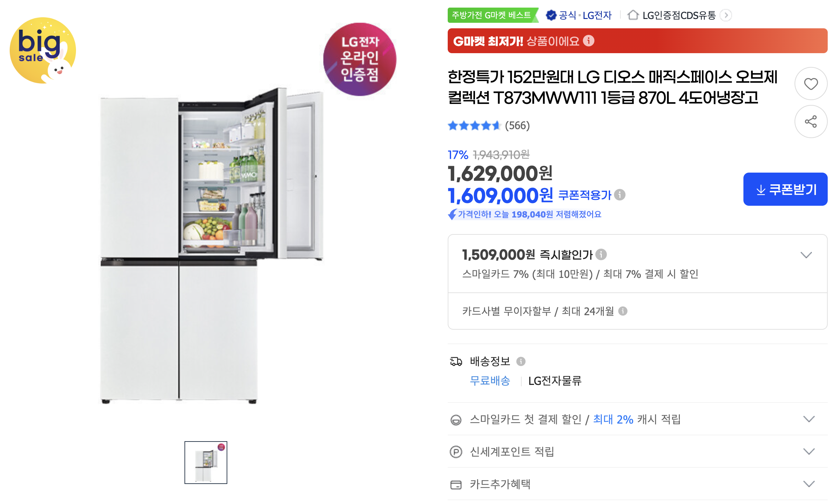The height and width of the screenshot is (504, 836).
Task: Click the 주방가전 G마켓 베스트 tag
Action: click(x=493, y=15)
